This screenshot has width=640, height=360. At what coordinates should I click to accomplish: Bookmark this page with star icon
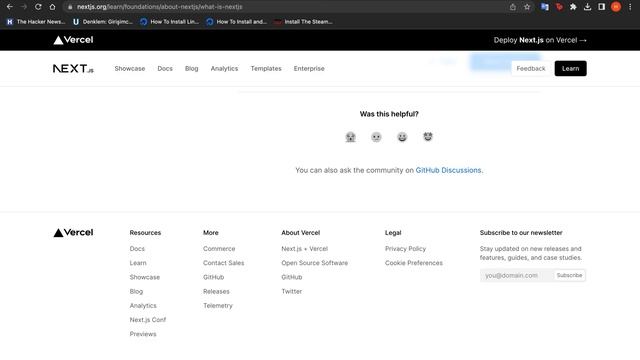[527, 7]
